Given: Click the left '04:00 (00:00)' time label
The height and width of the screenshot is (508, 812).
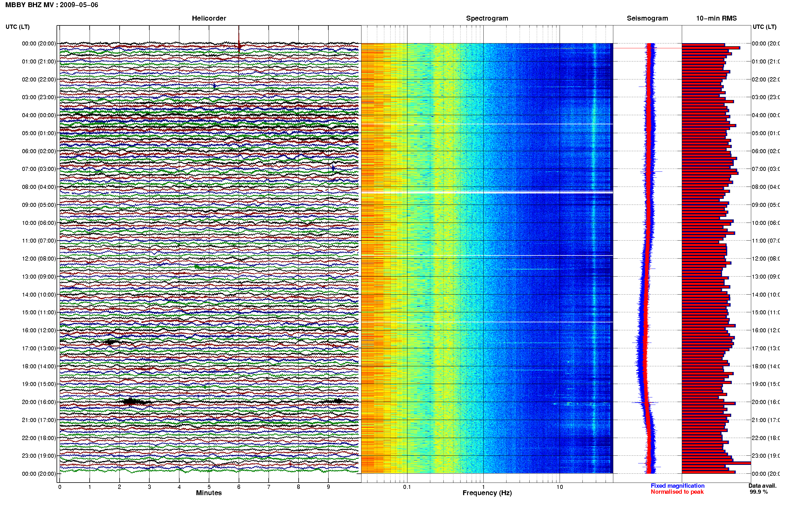Looking at the screenshot, I should [39, 115].
